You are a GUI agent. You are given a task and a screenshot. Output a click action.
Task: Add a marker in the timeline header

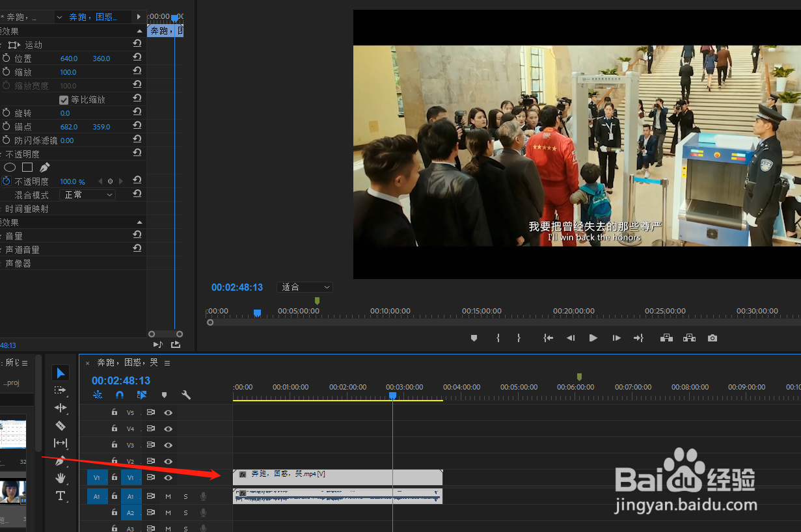coord(164,395)
